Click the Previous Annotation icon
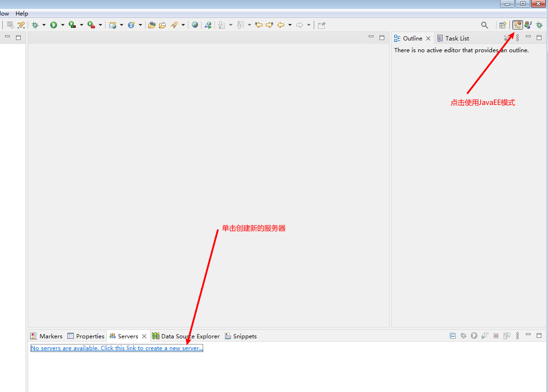Image resolution: width=548 pixels, height=392 pixels. (x=240, y=25)
